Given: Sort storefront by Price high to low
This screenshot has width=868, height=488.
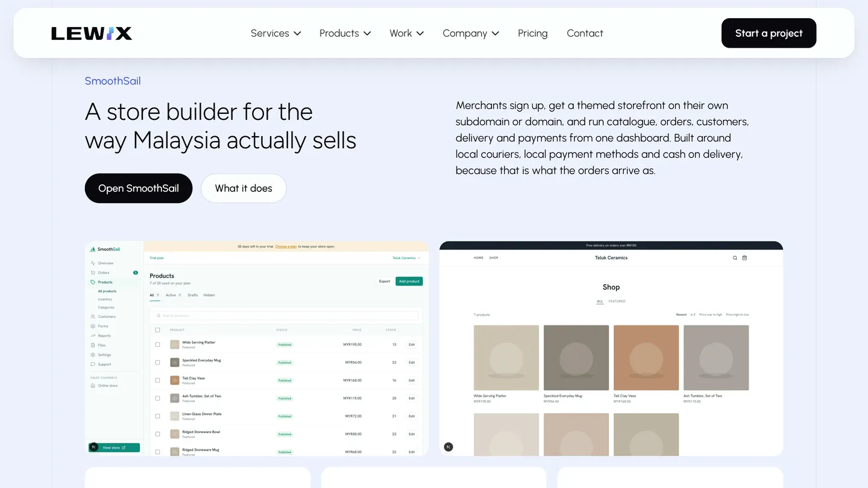Looking at the screenshot, I should tap(737, 314).
